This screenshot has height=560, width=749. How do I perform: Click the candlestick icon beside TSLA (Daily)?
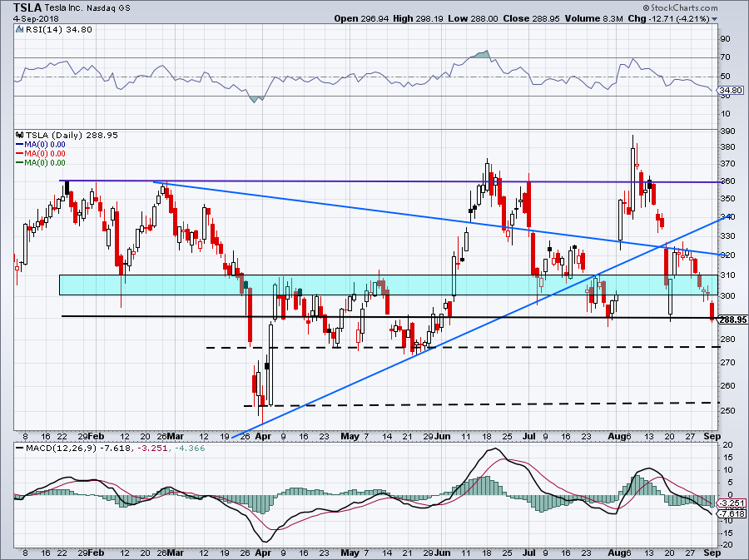pos(20,135)
